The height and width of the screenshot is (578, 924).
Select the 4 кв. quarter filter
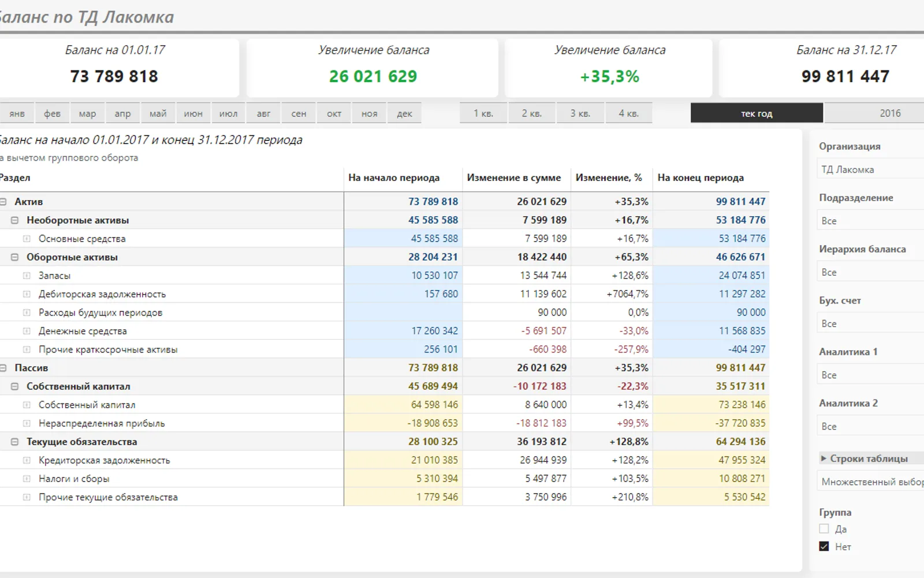tap(629, 113)
